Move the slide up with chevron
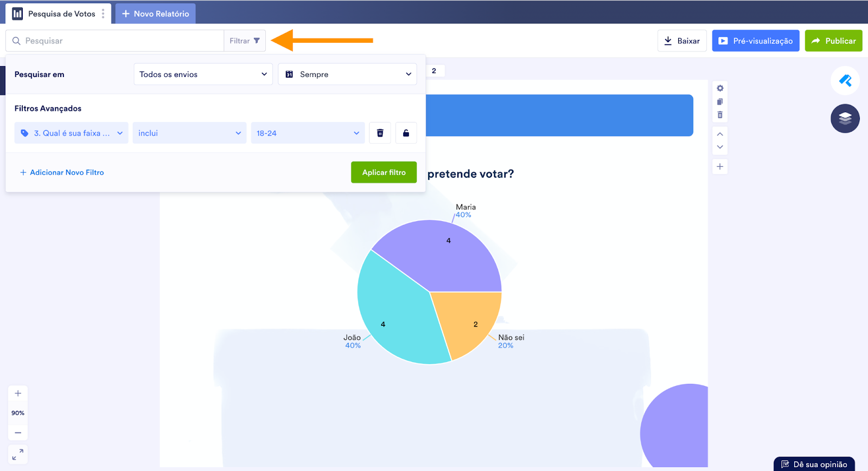 [720, 134]
